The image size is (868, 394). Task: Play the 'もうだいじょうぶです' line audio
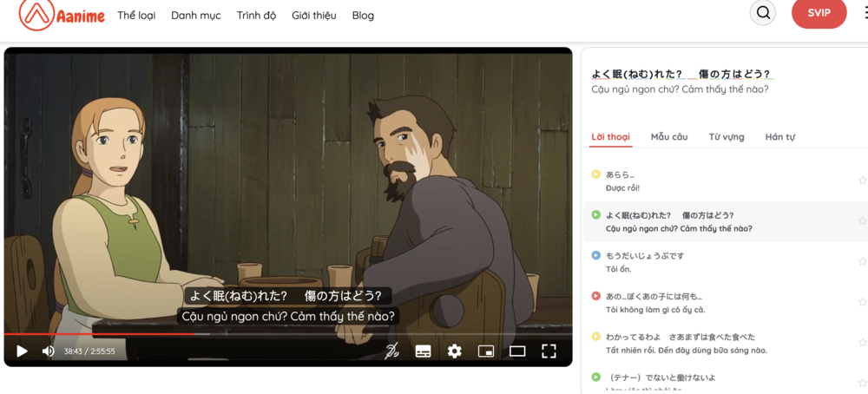coord(596,256)
